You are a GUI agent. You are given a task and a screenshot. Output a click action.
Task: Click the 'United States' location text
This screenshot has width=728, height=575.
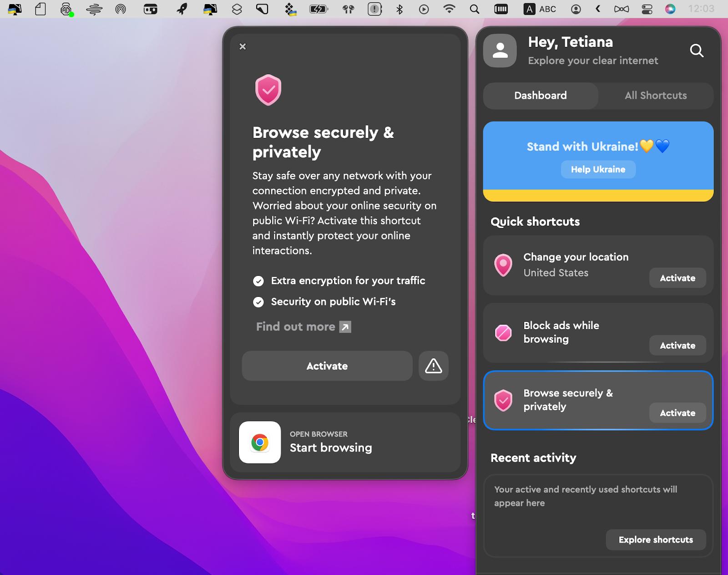point(556,273)
